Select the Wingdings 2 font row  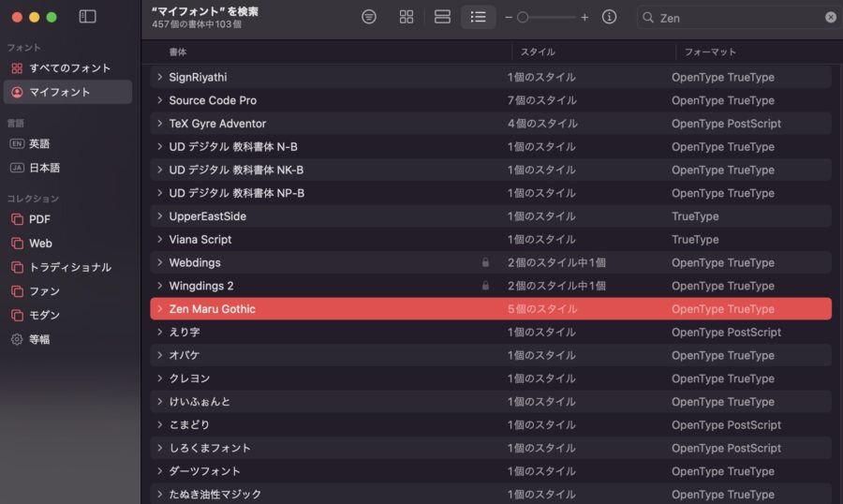click(x=491, y=286)
